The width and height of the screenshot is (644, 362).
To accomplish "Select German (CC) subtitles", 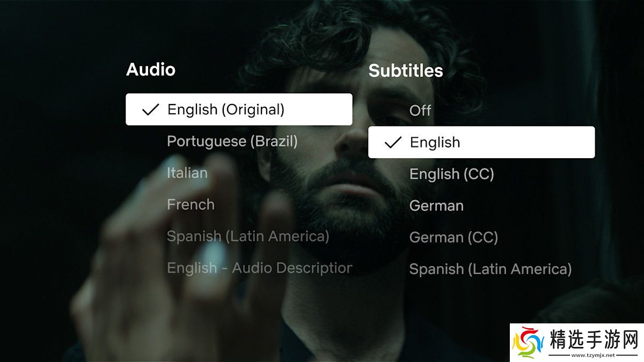I will (x=453, y=237).
